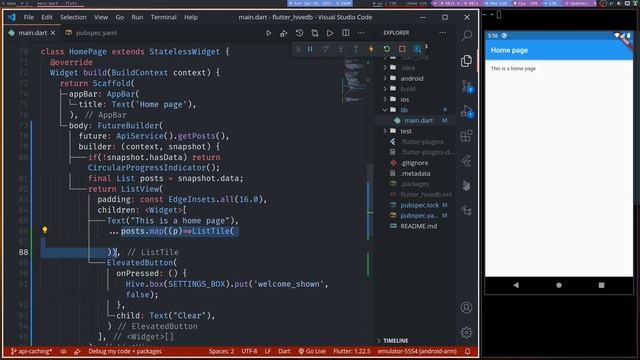Pause the debug session
Screen dimensions: 640x360
click(310, 49)
